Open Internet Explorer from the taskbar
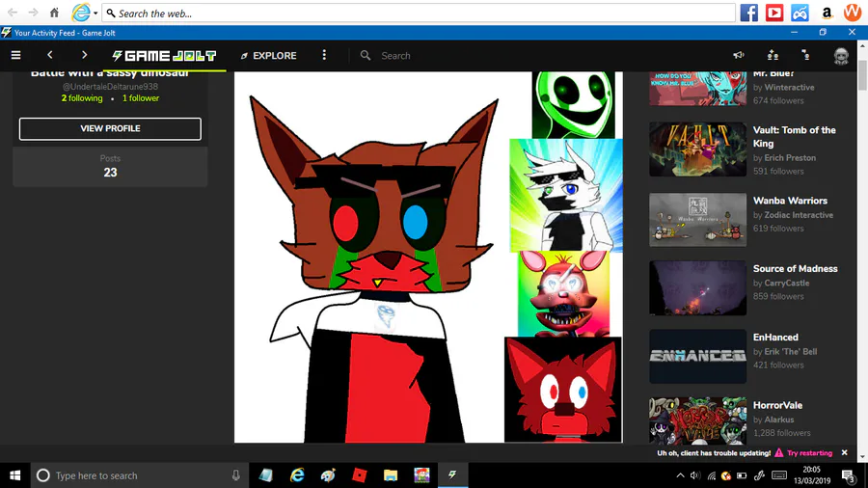 [297, 475]
